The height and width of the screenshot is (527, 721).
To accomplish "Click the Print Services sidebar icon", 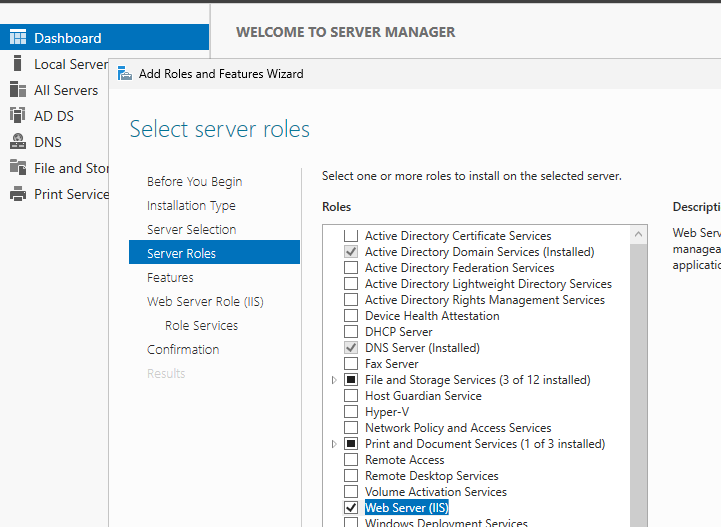I will tap(17, 194).
